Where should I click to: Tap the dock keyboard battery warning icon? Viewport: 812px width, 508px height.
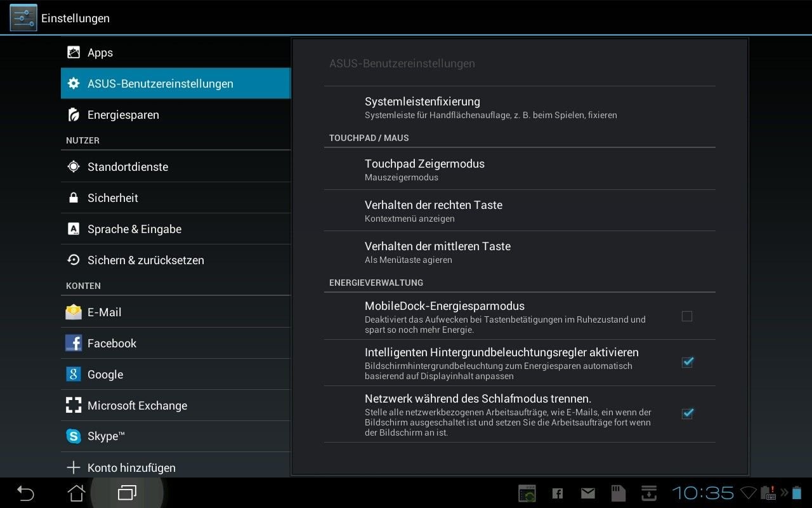(x=769, y=493)
